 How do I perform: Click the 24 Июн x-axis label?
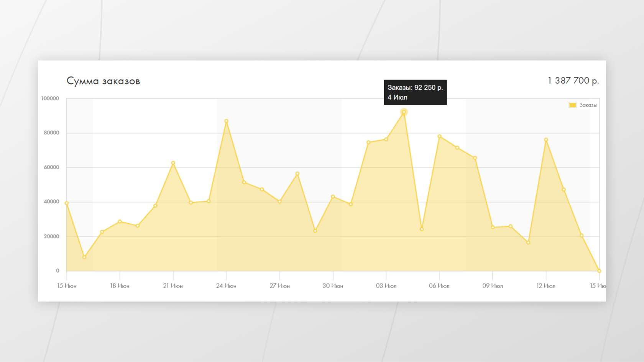[x=226, y=286]
